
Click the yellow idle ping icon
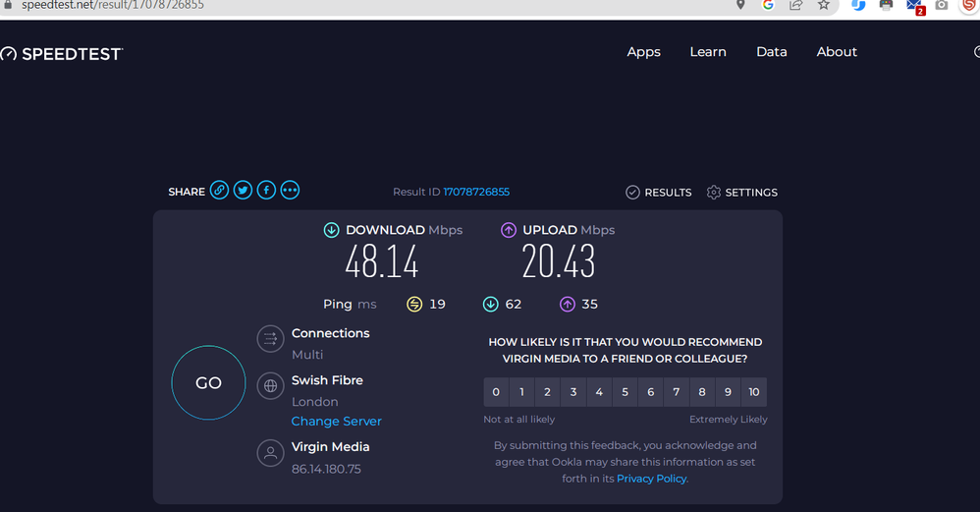(x=414, y=305)
